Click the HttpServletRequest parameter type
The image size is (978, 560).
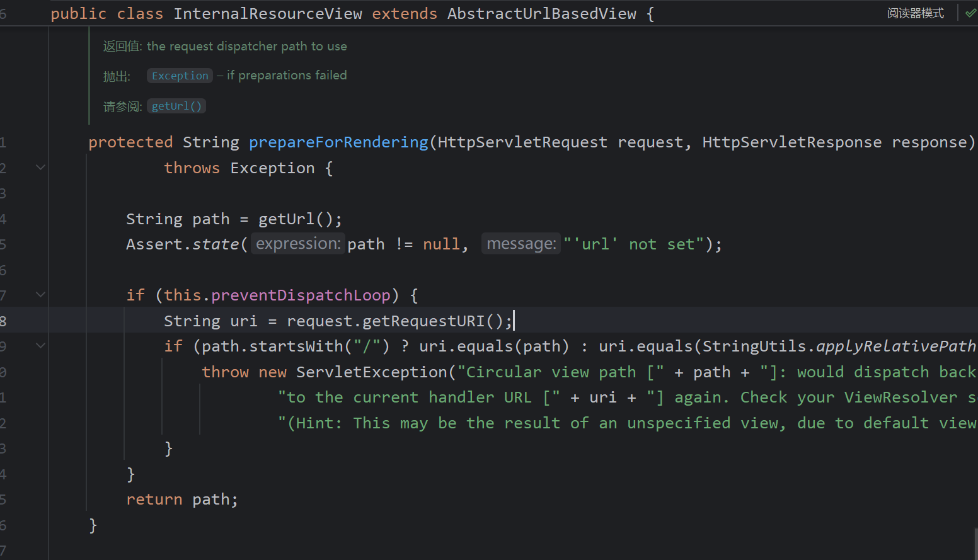coord(522,142)
